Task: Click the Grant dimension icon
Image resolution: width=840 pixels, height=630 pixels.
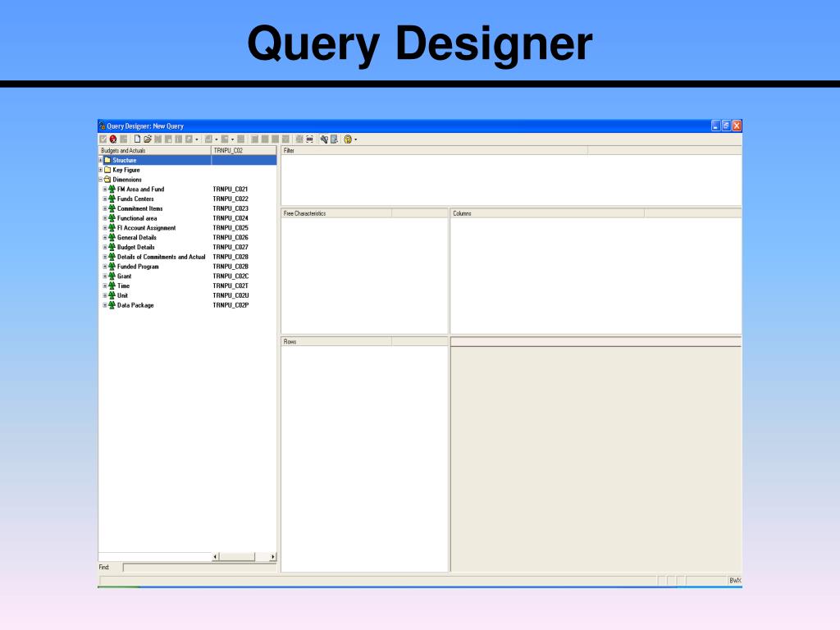Action: click(x=112, y=276)
